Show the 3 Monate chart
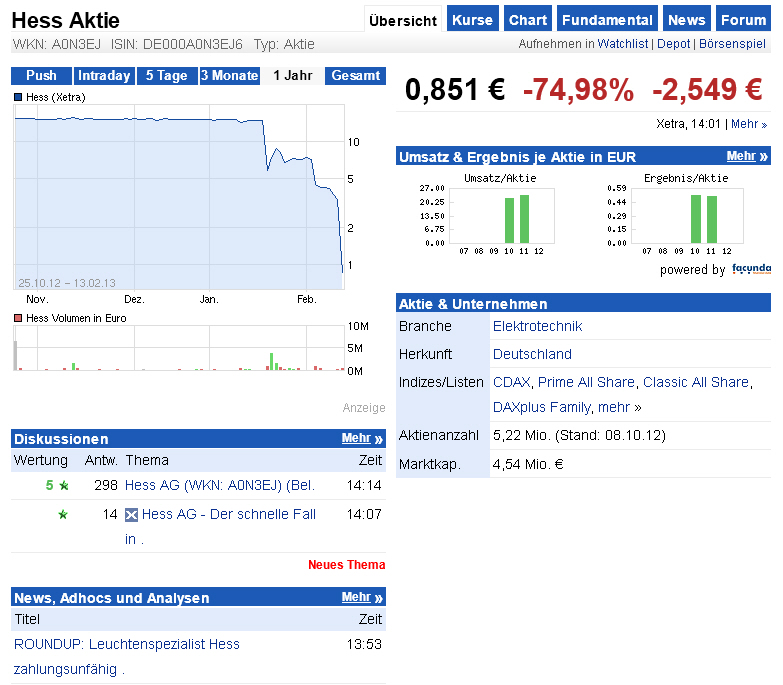 tap(230, 75)
